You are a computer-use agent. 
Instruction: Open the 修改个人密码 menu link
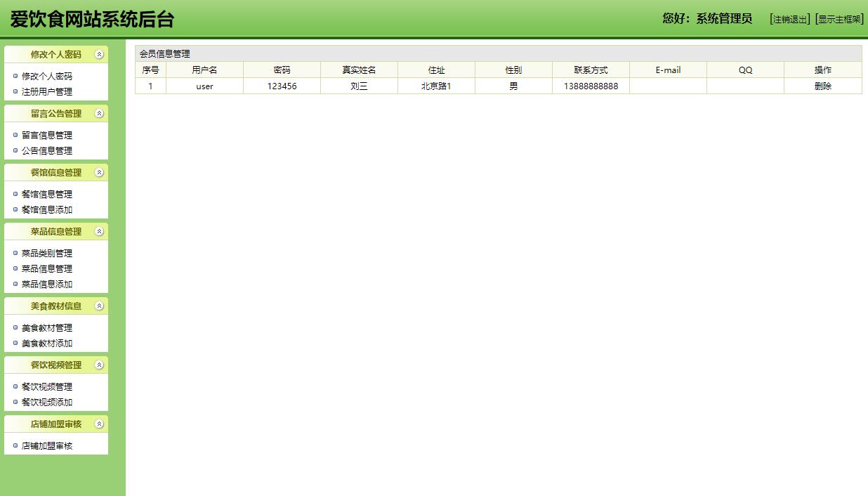[x=47, y=76]
